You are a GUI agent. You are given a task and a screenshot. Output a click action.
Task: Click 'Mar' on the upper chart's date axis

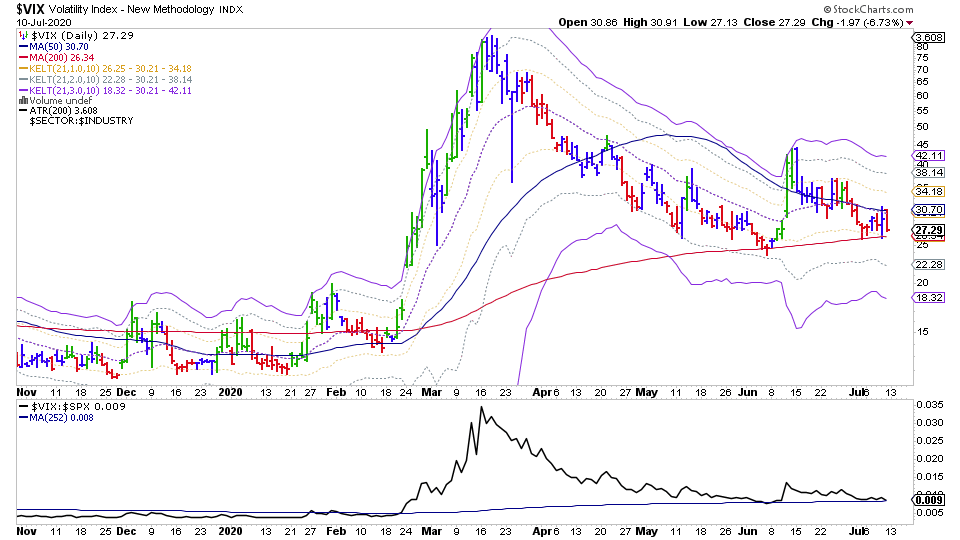432,392
